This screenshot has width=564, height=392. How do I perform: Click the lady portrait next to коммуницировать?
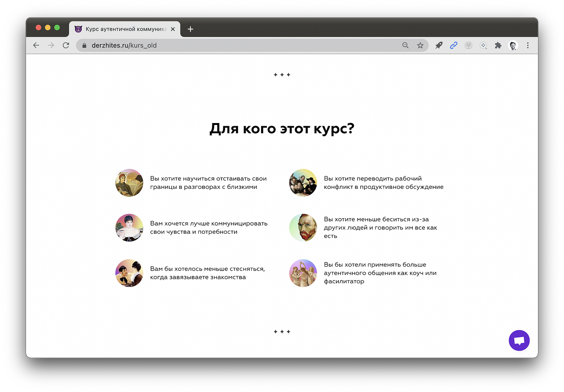click(129, 228)
